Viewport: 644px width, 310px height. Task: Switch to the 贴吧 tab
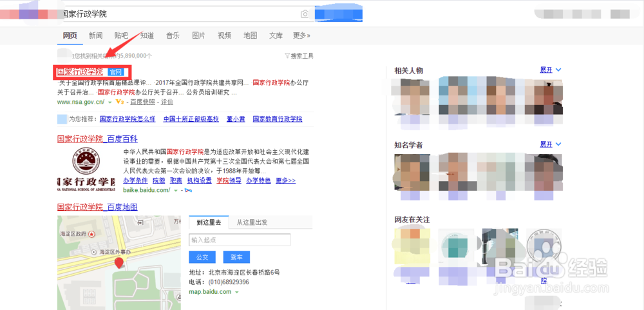click(x=121, y=35)
